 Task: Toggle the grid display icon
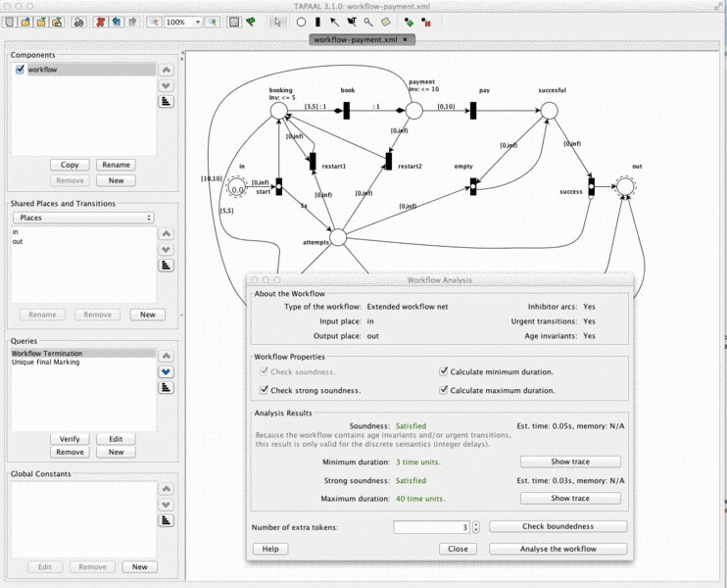pos(234,22)
